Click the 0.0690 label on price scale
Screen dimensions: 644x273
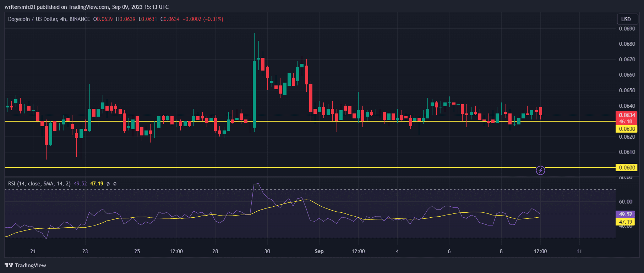pos(627,29)
